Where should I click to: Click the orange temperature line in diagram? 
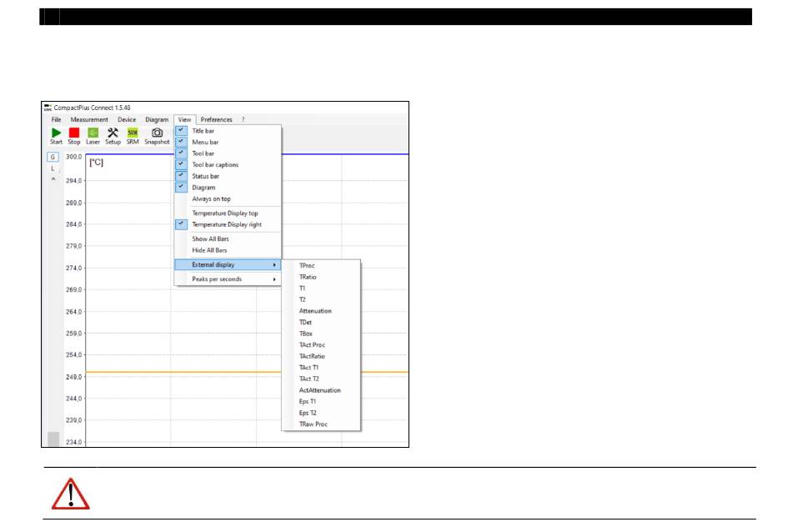tap(183, 373)
